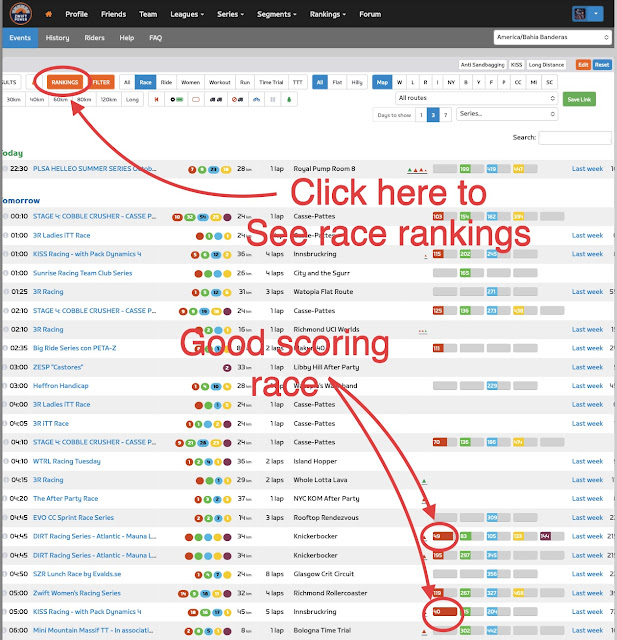Set days to show to 7
Viewport: 617px width, 640px height.
tap(446, 115)
